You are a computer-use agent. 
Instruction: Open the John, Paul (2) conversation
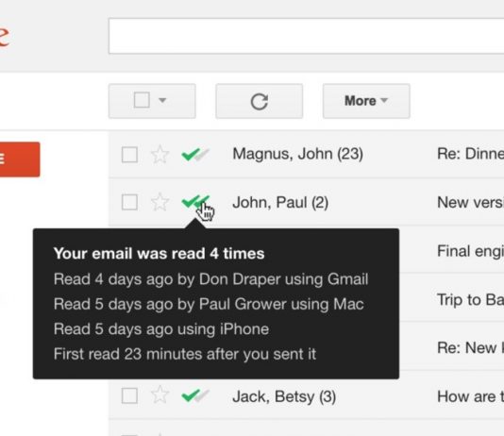click(280, 202)
